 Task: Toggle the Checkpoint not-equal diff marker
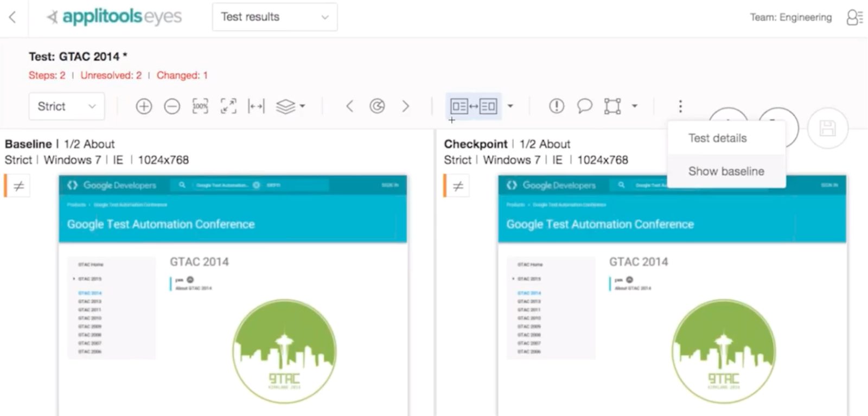(x=458, y=186)
